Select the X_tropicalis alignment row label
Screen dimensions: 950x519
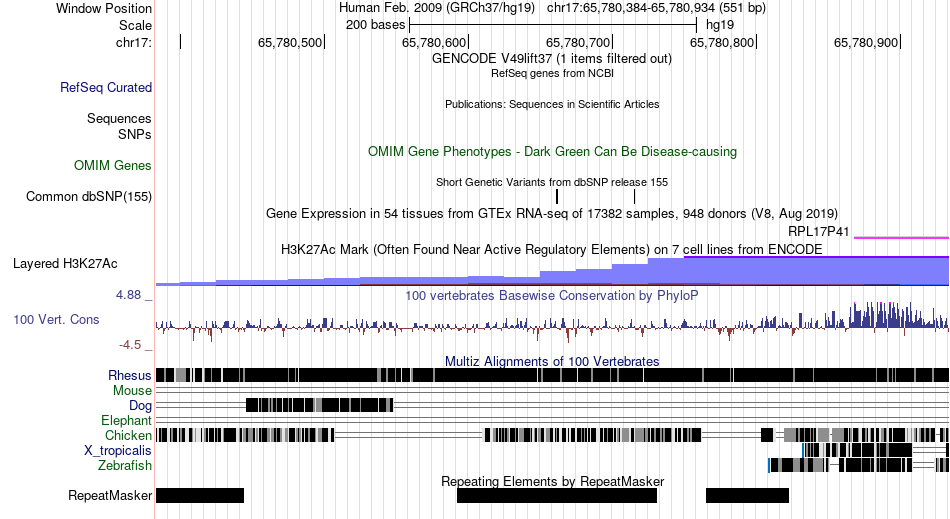point(118,451)
